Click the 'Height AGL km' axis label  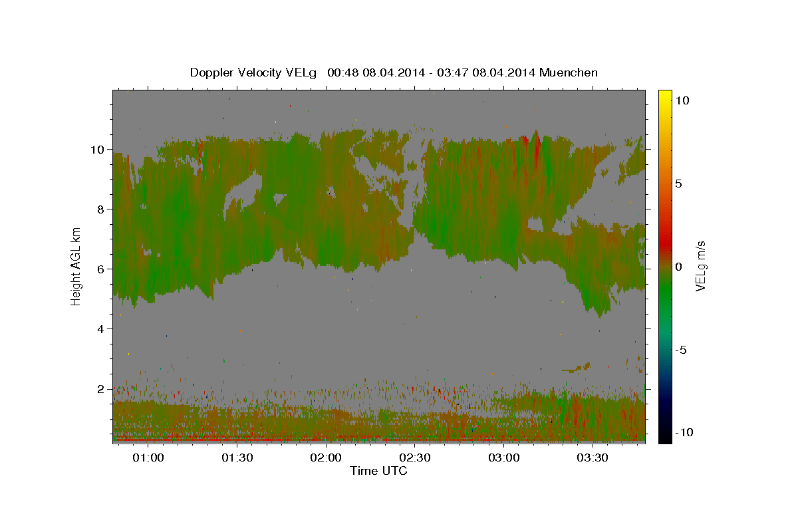point(76,265)
